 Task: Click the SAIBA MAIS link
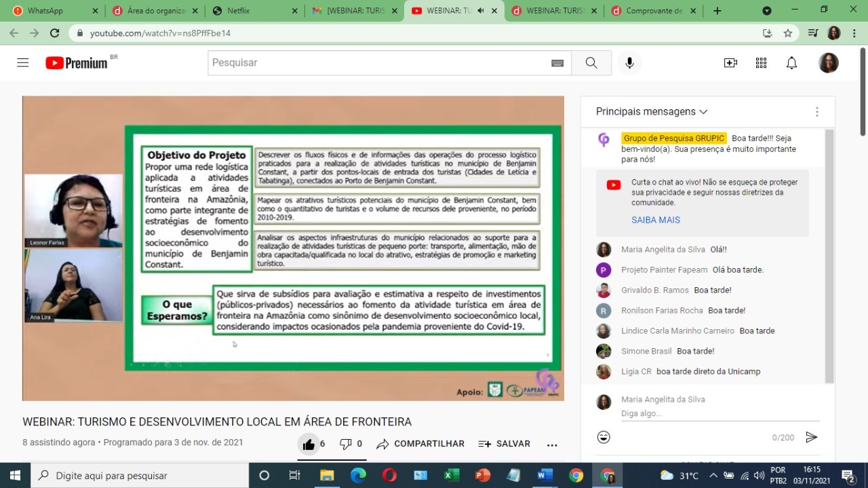click(655, 220)
